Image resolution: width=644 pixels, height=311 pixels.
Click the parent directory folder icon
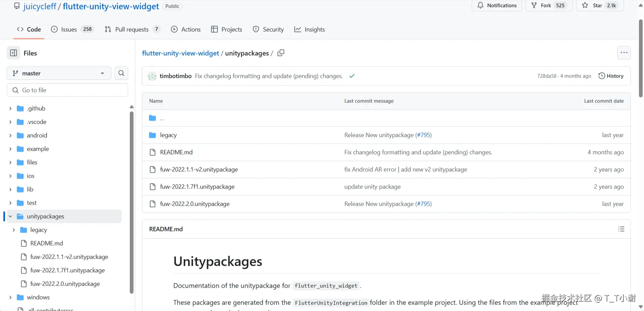pos(152,118)
